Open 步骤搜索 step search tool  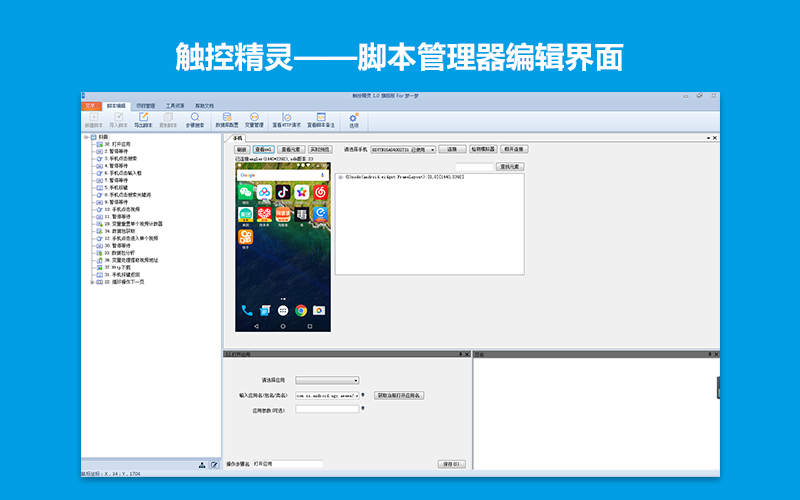pos(194,120)
